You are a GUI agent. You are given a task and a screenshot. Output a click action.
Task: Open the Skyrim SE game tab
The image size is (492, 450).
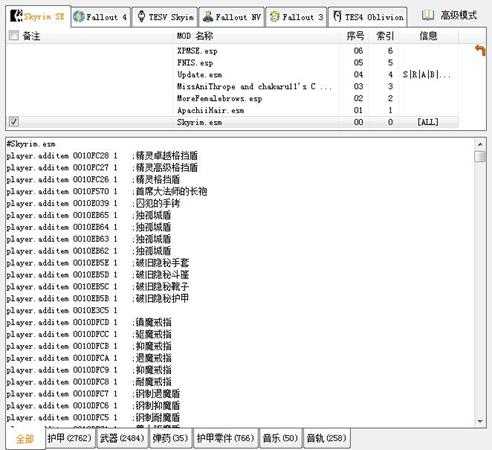tap(38, 16)
